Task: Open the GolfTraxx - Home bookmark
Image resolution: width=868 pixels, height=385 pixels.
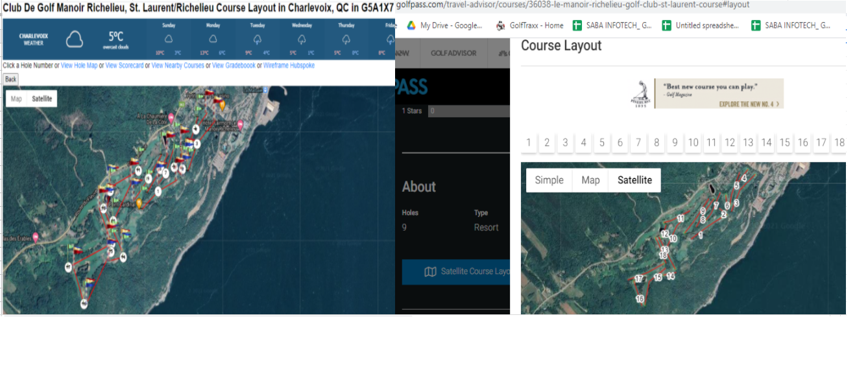Action: point(530,25)
